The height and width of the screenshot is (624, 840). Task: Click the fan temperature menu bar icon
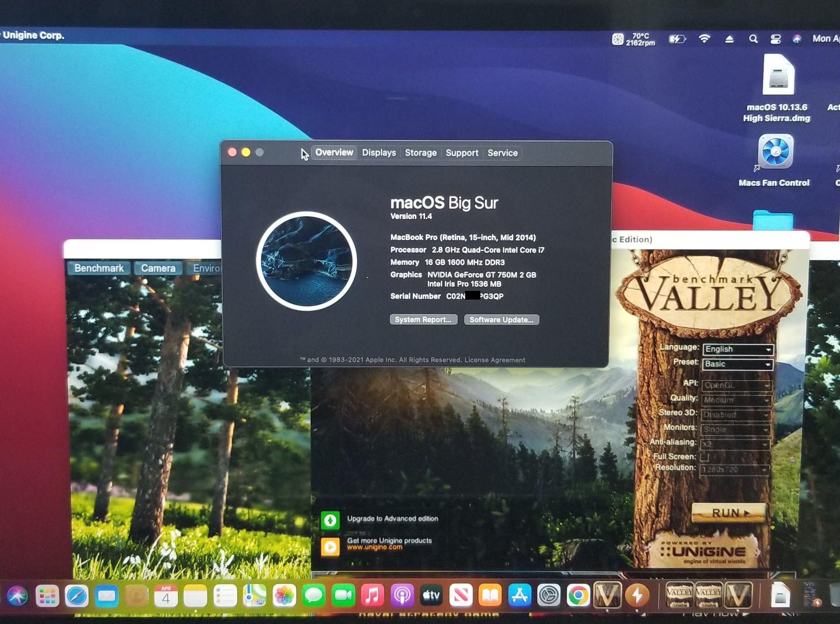point(618,39)
